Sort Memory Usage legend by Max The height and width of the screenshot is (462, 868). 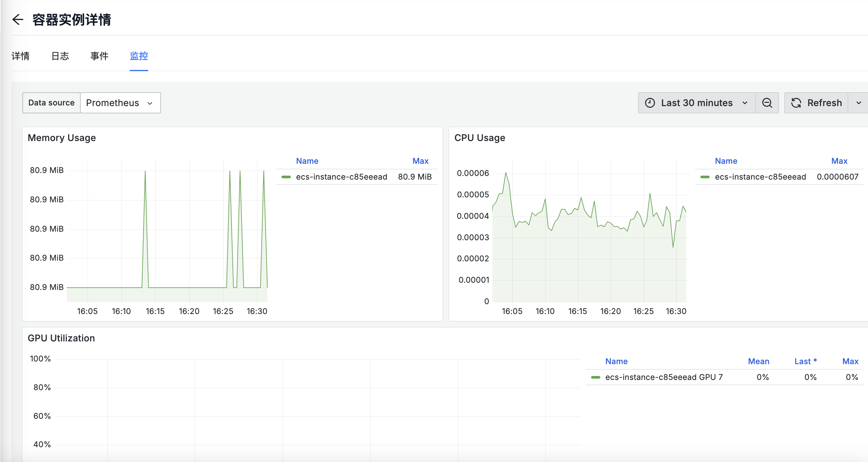point(420,161)
